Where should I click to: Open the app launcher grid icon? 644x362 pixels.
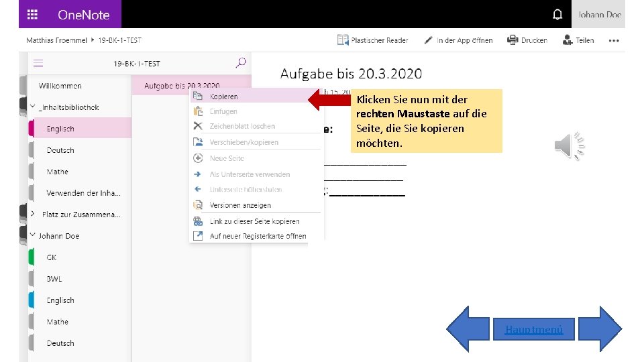[32, 15]
